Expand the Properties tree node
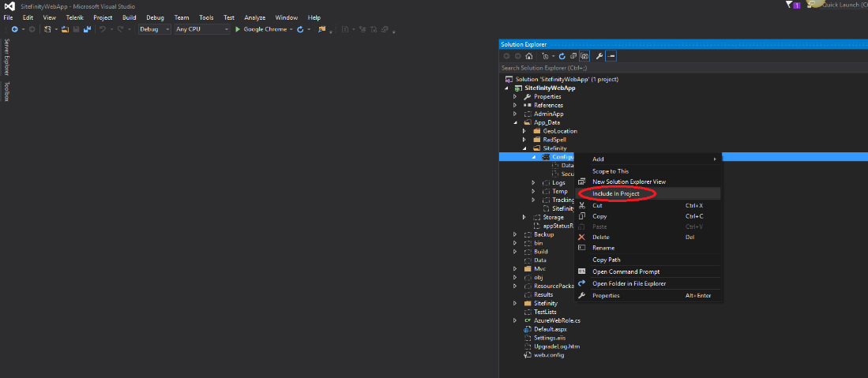Image resolution: width=868 pixels, height=378 pixels. point(515,97)
